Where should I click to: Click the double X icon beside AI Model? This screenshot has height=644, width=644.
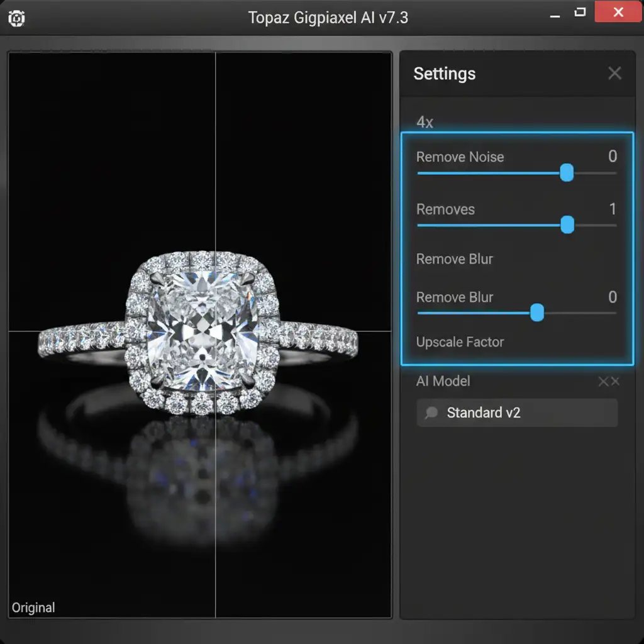pyautogui.click(x=609, y=381)
